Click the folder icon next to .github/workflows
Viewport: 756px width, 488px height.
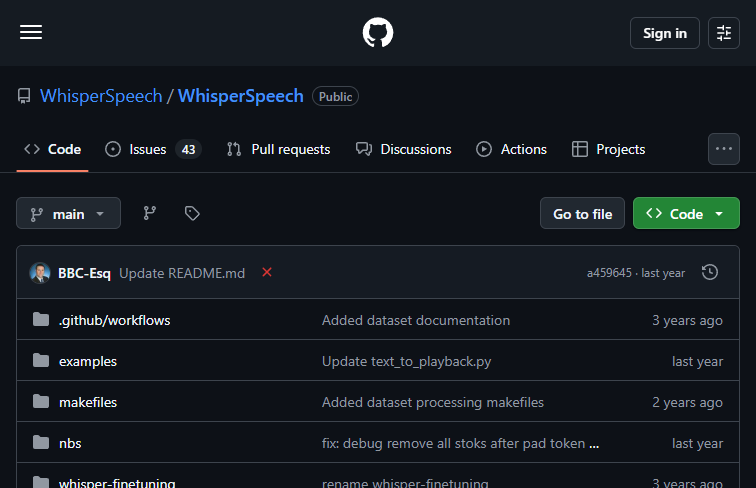point(41,319)
